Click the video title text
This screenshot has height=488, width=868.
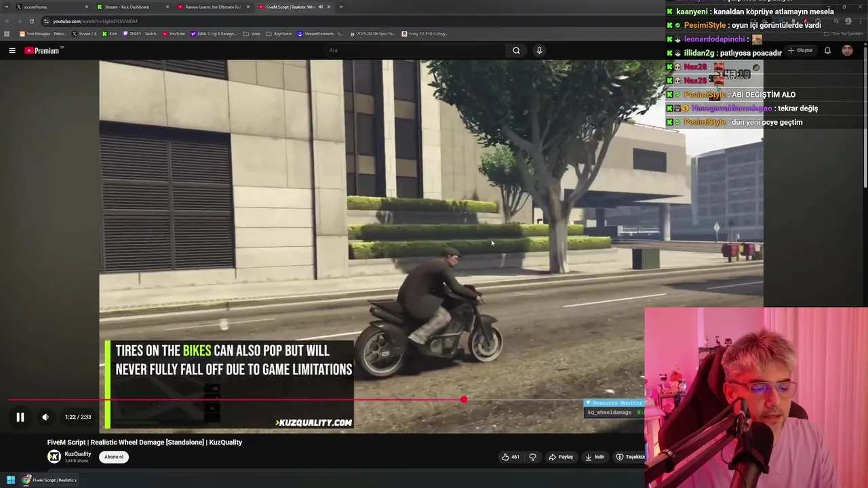pos(144,443)
